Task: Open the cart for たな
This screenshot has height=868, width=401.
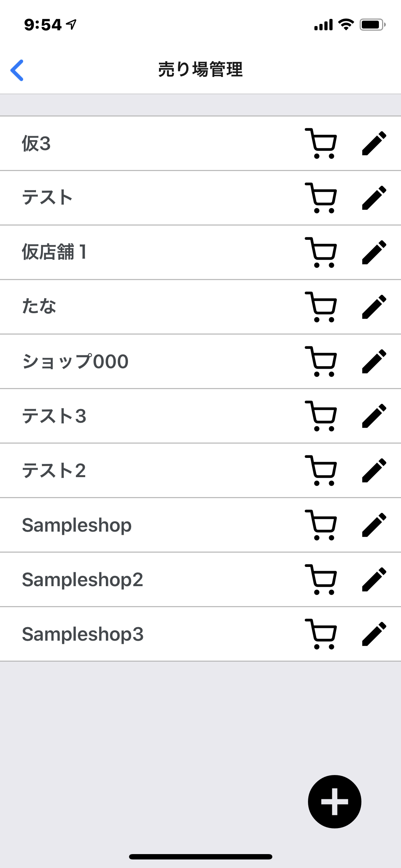Action: point(321,307)
